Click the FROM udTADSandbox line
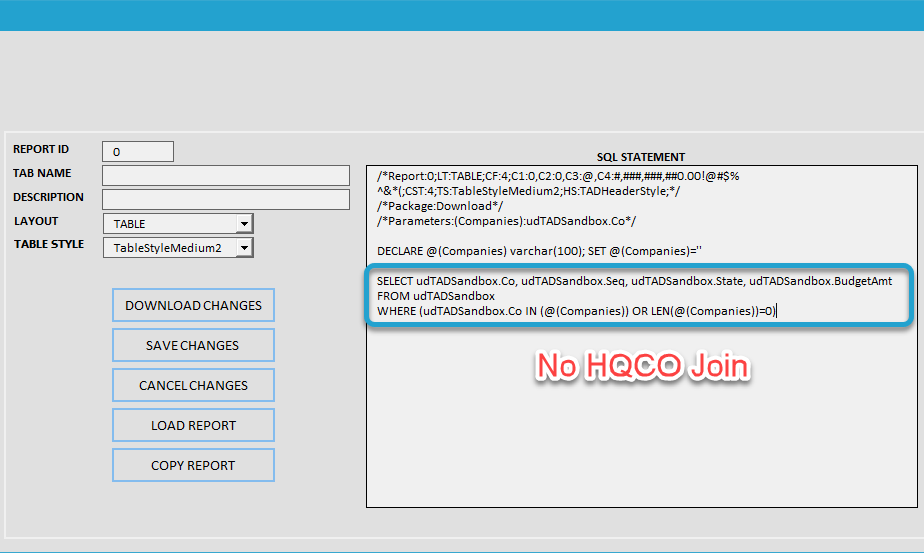This screenshot has width=924, height=553. pos(435,296)
